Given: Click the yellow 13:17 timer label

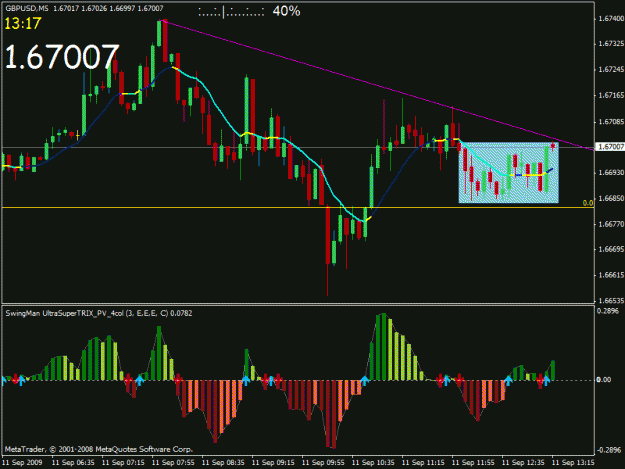Looking at the screenshot, I should coord(23,24).
